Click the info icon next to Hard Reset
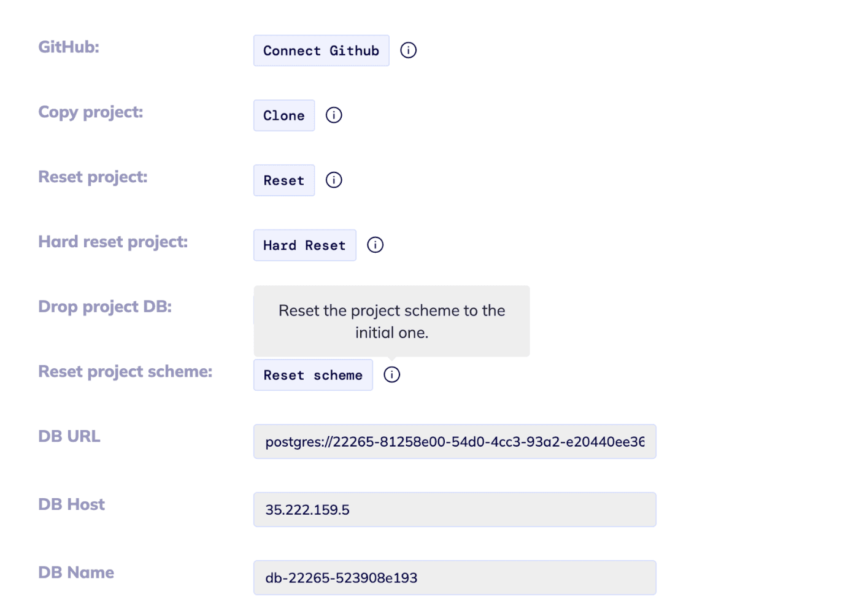 (x=375, y=245)
